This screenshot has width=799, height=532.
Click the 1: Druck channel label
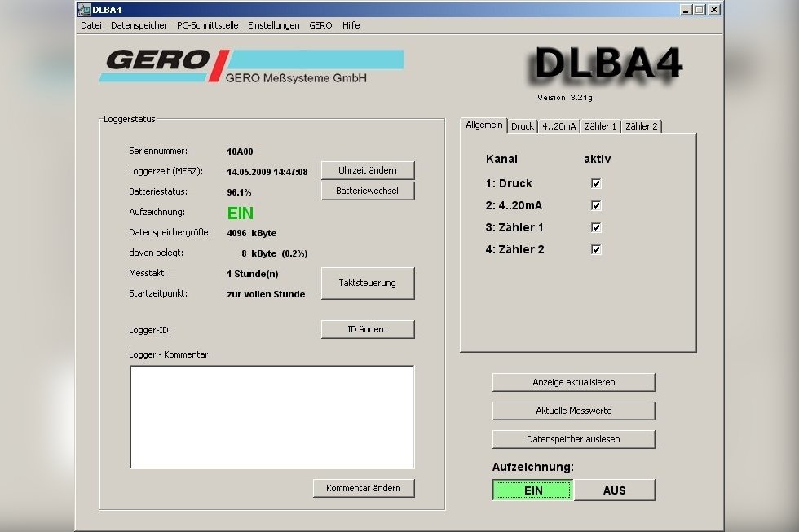point(509,183)
